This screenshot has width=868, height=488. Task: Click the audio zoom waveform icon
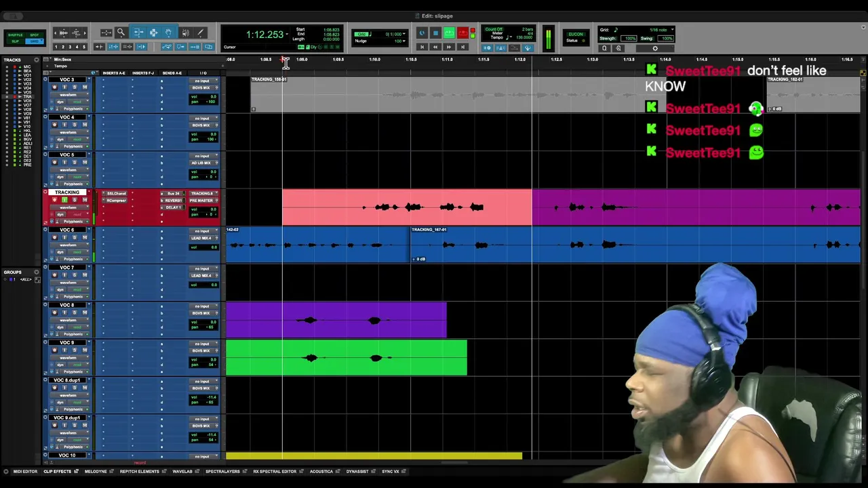64,33
